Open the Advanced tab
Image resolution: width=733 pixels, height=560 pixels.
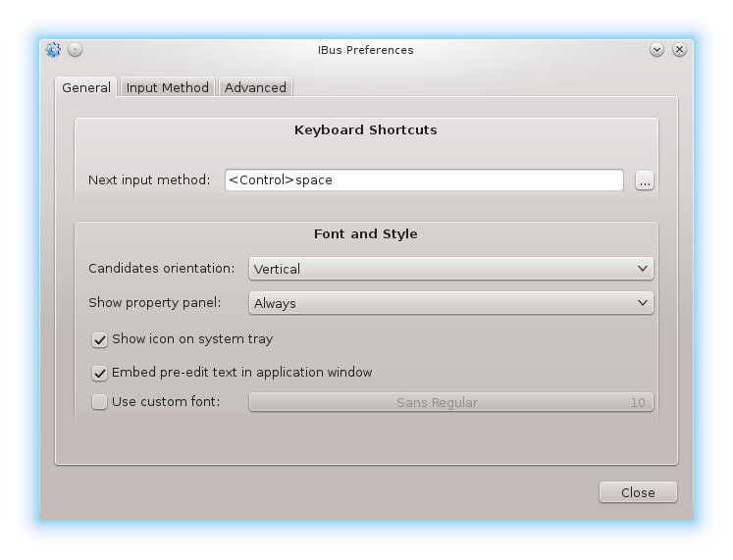[255, 87]
